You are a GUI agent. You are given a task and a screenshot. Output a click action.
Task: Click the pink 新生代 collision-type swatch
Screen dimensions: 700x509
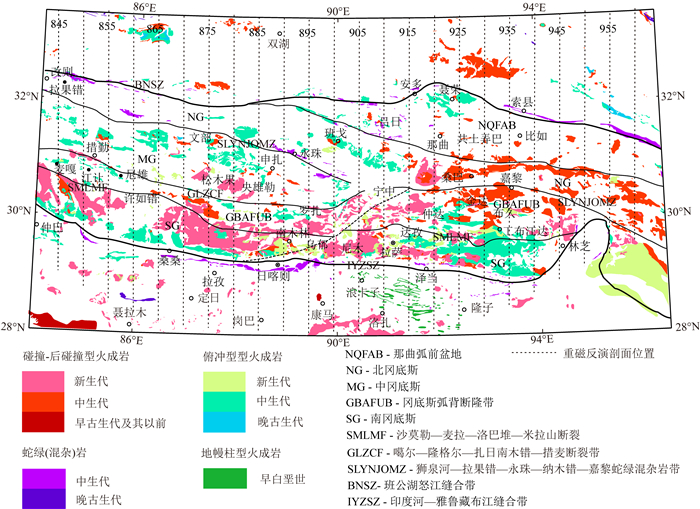click(49, 381)
